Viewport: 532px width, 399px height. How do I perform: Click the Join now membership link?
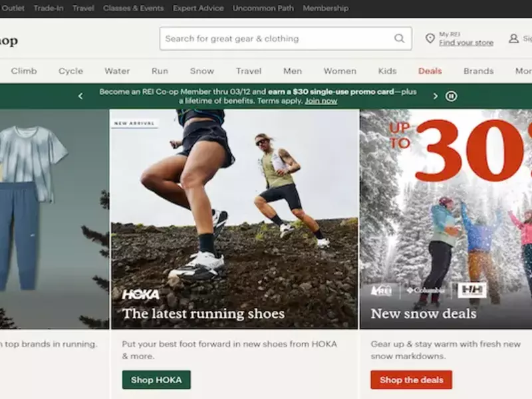(321, 101)
